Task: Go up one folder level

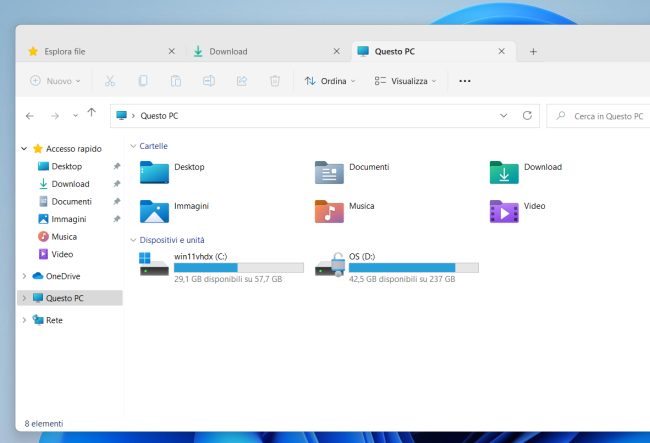Action: (92, 115)
